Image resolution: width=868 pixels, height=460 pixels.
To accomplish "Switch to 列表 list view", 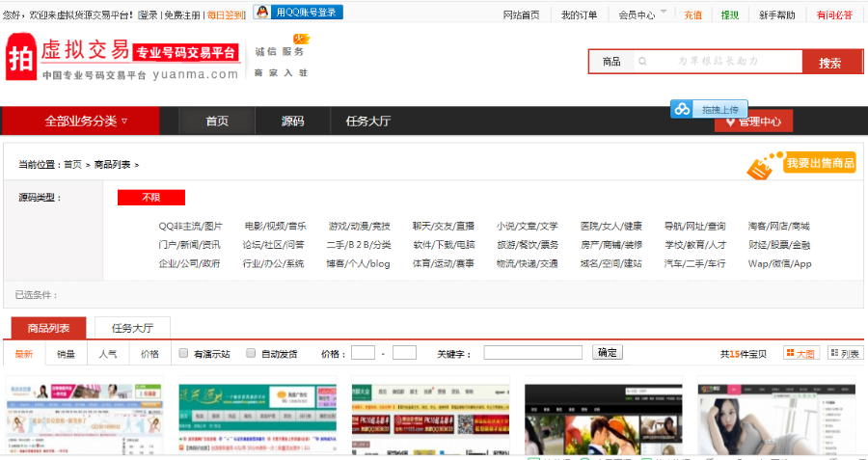I will 845,354.
